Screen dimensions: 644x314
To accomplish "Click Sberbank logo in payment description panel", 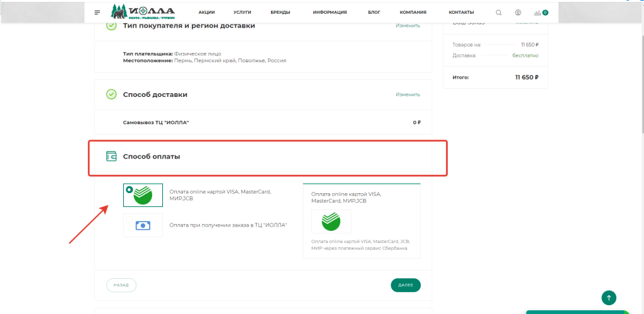I will 331,221.
